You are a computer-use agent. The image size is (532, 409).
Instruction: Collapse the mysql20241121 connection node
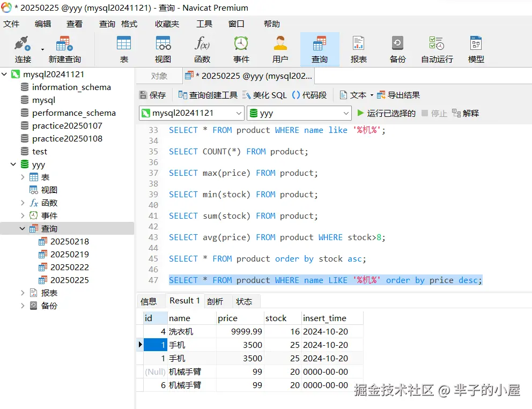[4, 74]
